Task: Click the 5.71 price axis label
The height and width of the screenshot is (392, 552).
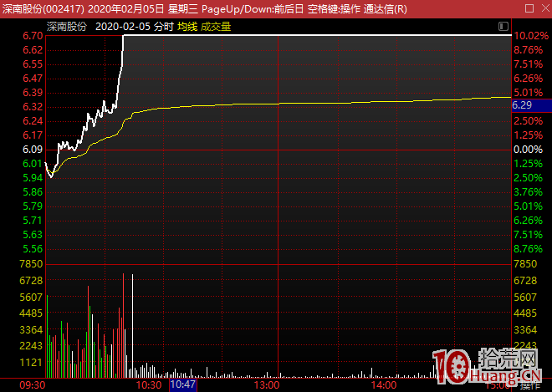Action: point(33,221)
